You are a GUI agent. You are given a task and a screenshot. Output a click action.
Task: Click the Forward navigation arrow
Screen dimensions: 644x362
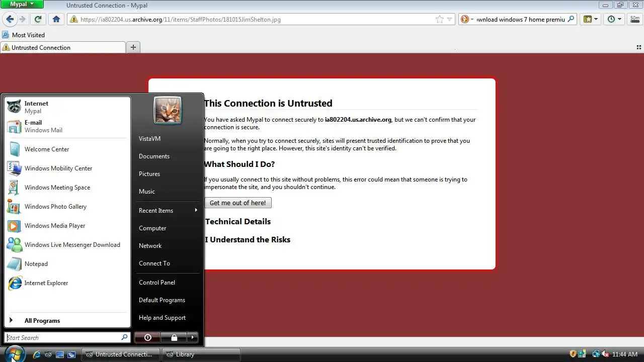[22, 19]
